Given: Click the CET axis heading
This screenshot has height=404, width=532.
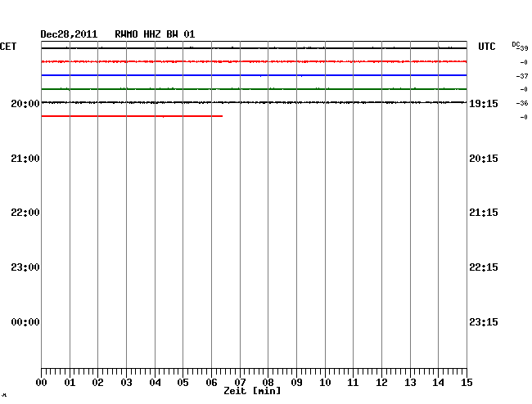Looking at the screenshot, I should (8, 47).
